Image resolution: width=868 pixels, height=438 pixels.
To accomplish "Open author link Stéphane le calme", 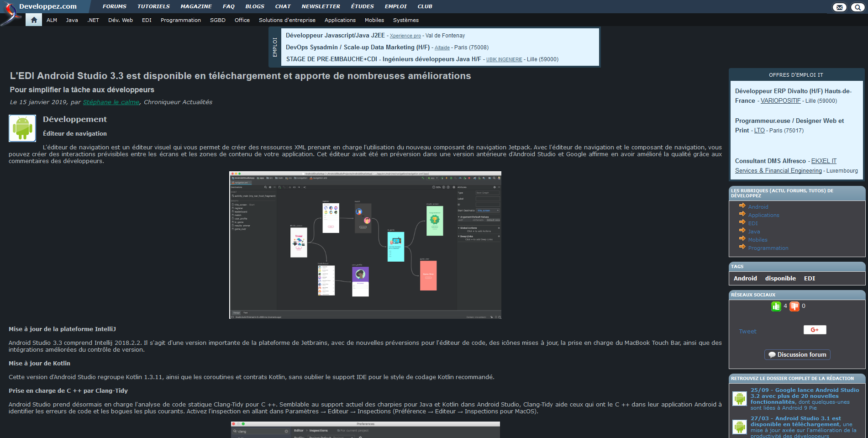I will 111,102.
